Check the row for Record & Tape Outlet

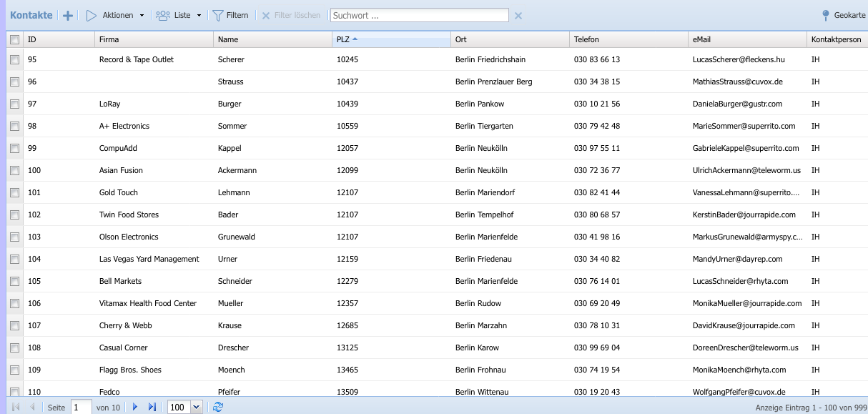pyautogui.click(x=14, y=60)
